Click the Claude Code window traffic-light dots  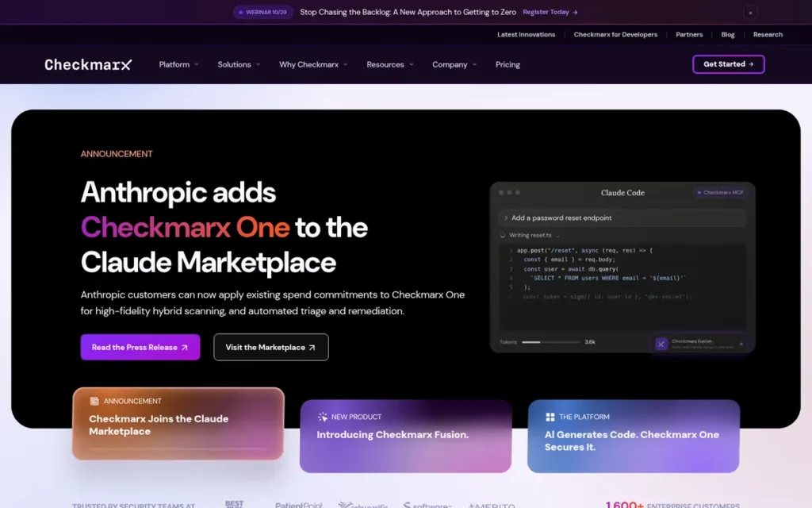pos(509,192)
